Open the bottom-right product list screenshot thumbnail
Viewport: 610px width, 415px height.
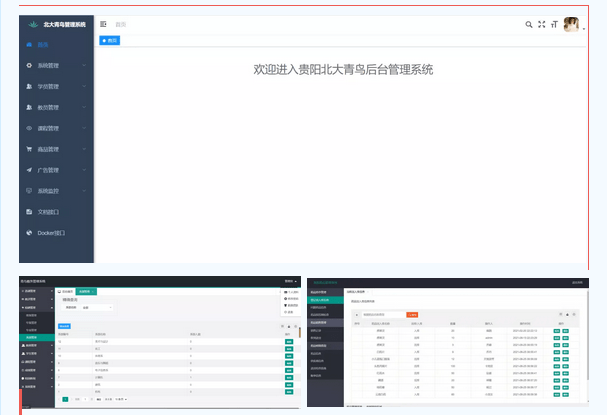(447, 340)
